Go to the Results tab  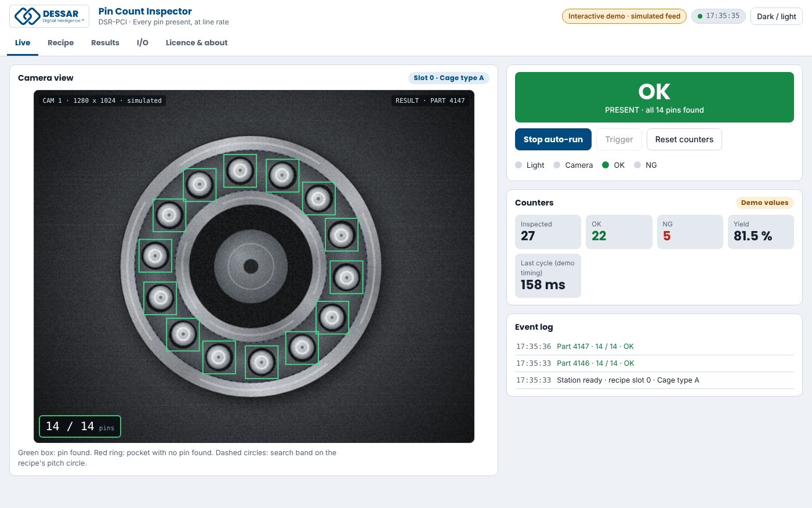tap(105, 42)
